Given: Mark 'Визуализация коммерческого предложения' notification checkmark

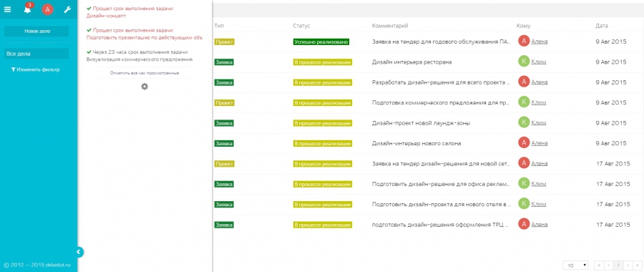Looking at the screenshot, I should (x=89, y=52).
